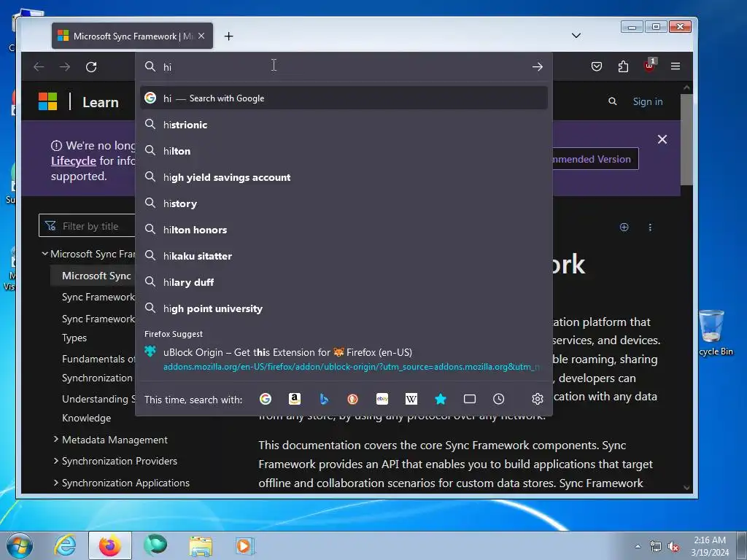Close the Microsoft Sync Framework tab
747x560 pixels.
[x=201, y=36]
